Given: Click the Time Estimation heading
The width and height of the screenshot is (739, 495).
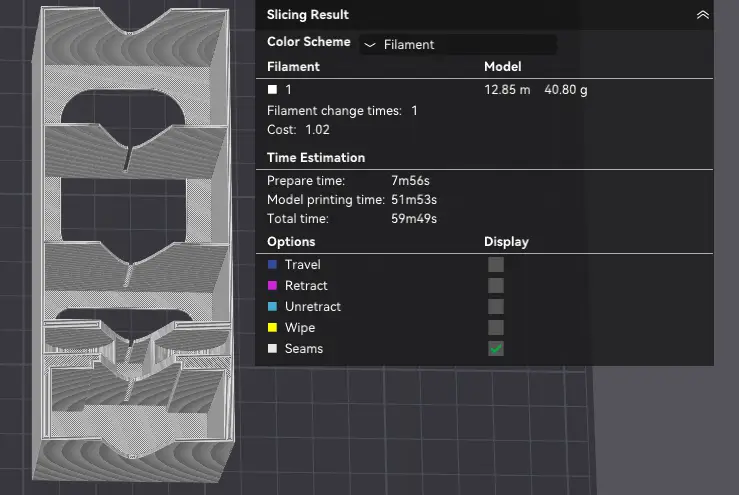Looking at the screenshot, I should coord(316,157).
